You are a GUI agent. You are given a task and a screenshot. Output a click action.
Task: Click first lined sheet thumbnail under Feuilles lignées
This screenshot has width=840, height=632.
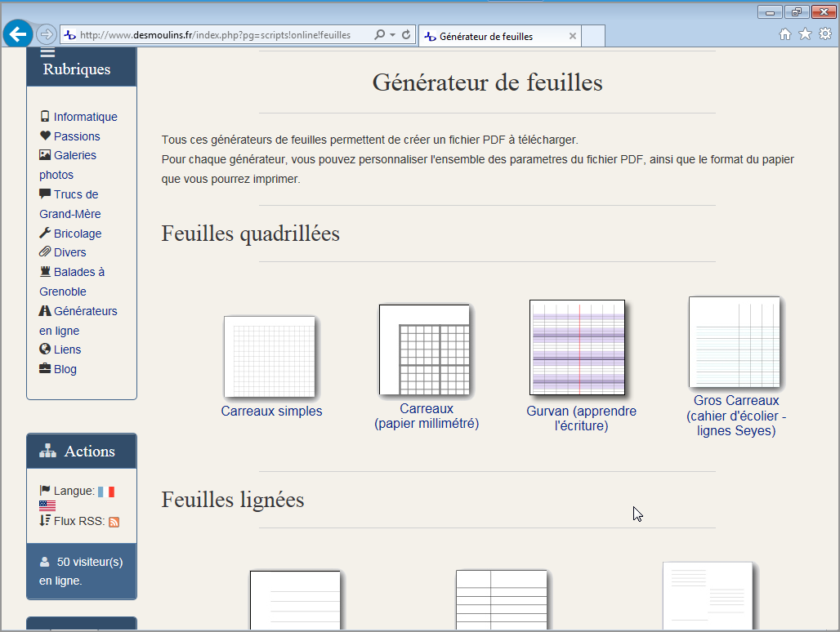point(295,600)
